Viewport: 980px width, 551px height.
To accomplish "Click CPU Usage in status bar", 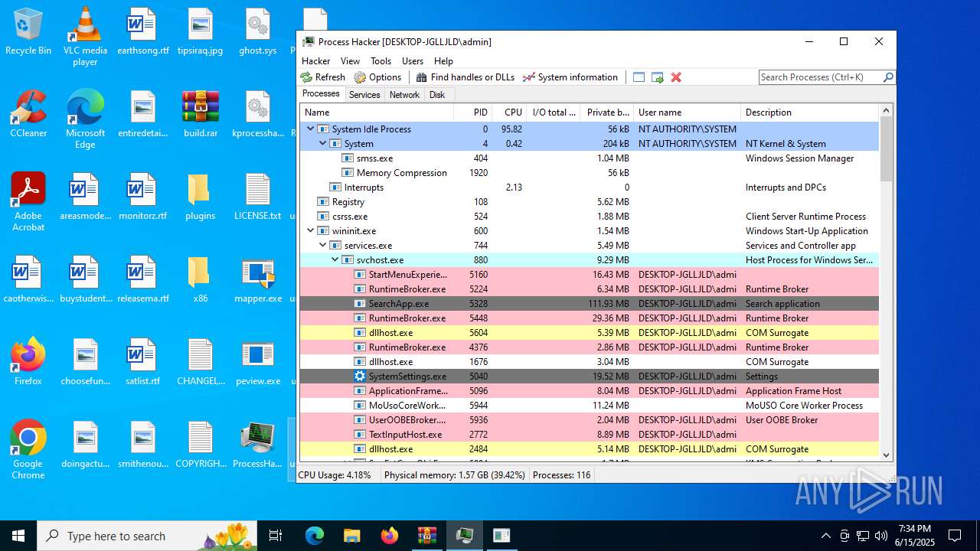I will pyautogui.click(x=335, y=475).
